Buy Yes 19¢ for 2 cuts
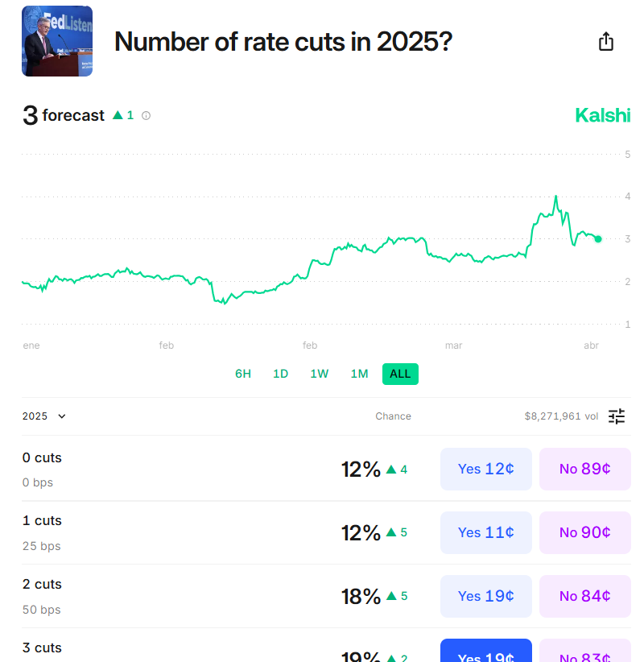This screenshot has width=644, height=662. point(486,596)
